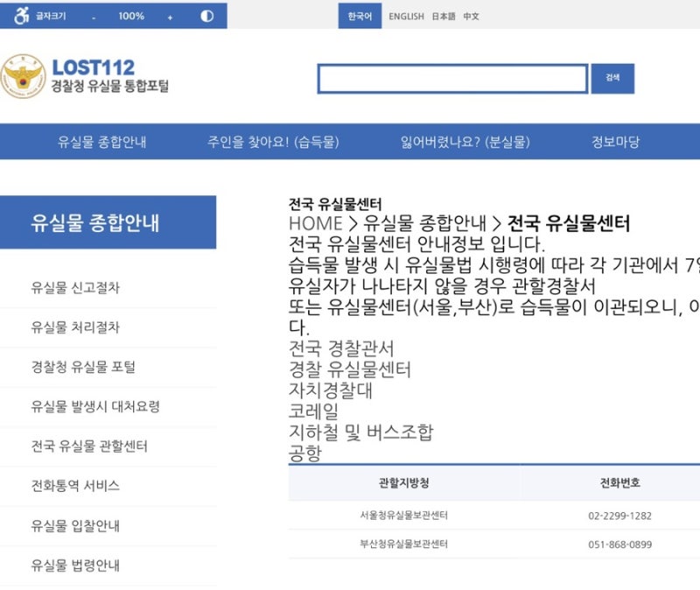
Task: Click the 관할지방청 column header
Action: pos(404,483)
